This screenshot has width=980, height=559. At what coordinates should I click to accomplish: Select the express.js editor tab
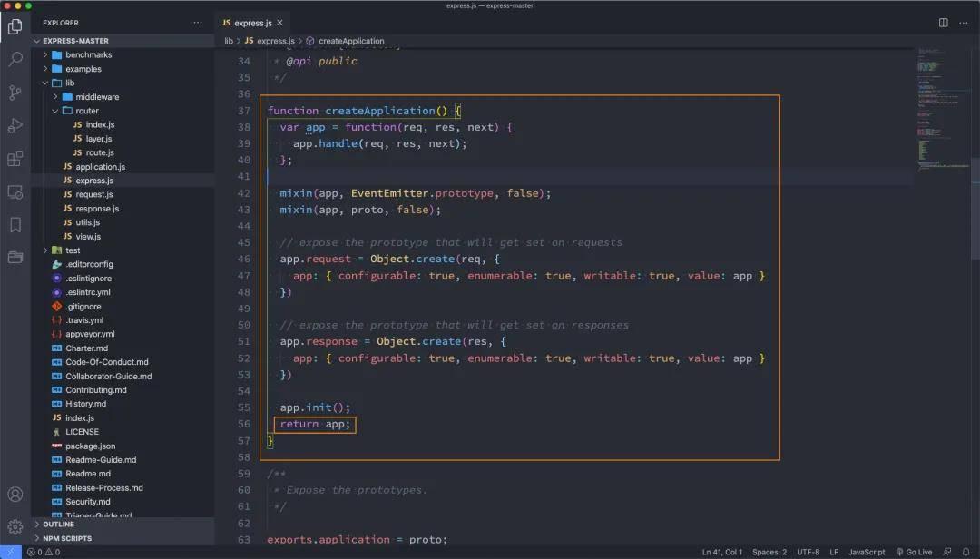pos(252,22)
